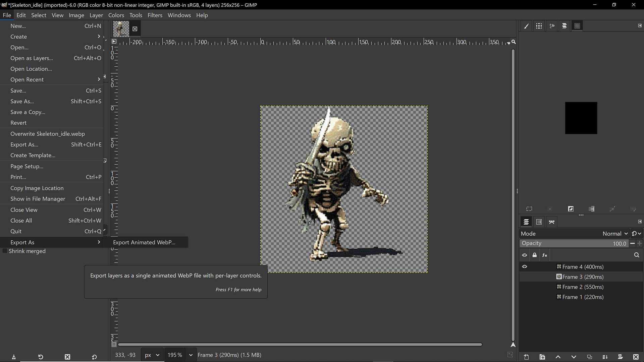Switch to the Layers tab icon
Screen dimensions: 644x362
point(526,222)
